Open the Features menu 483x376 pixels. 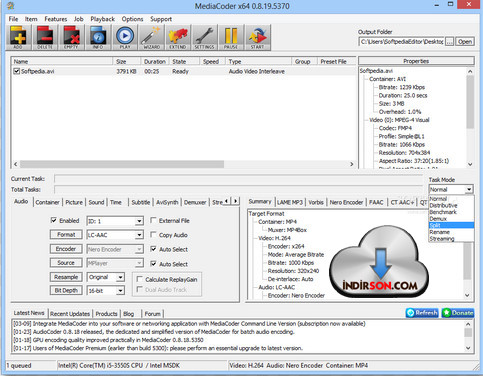(x=56, y=19)
